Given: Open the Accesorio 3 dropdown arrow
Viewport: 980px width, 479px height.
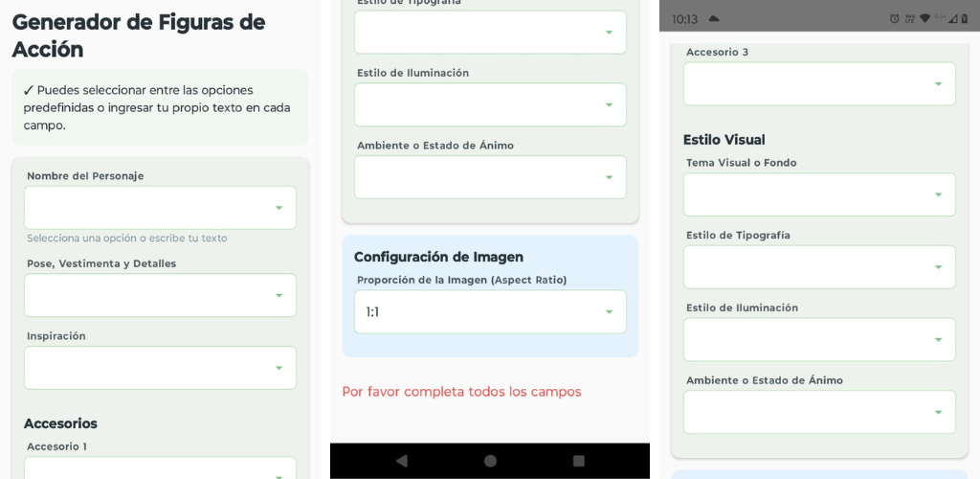Looking at the screenshot, I should click(x=938, y=83).
